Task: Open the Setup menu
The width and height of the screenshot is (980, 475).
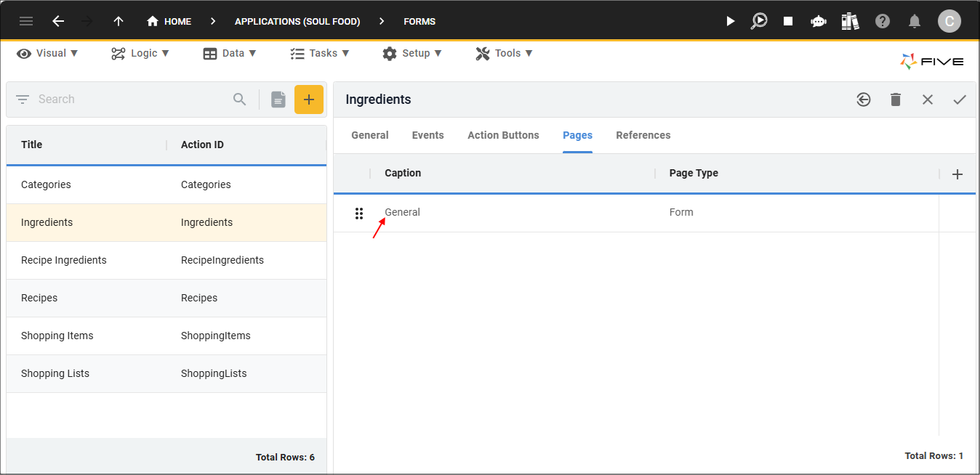Action: (x=412, y=53)
